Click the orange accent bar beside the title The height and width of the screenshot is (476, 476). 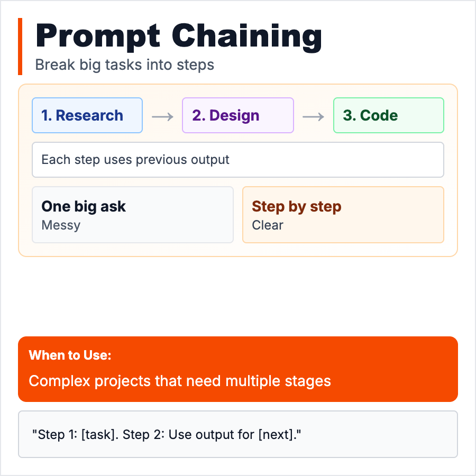coord(20,47)
